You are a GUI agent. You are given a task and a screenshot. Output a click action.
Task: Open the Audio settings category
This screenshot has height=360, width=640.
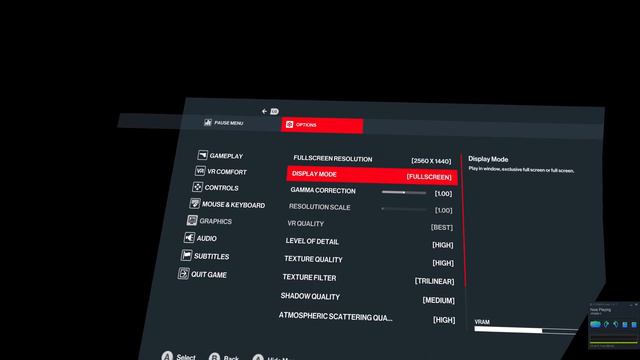(200, 238)
